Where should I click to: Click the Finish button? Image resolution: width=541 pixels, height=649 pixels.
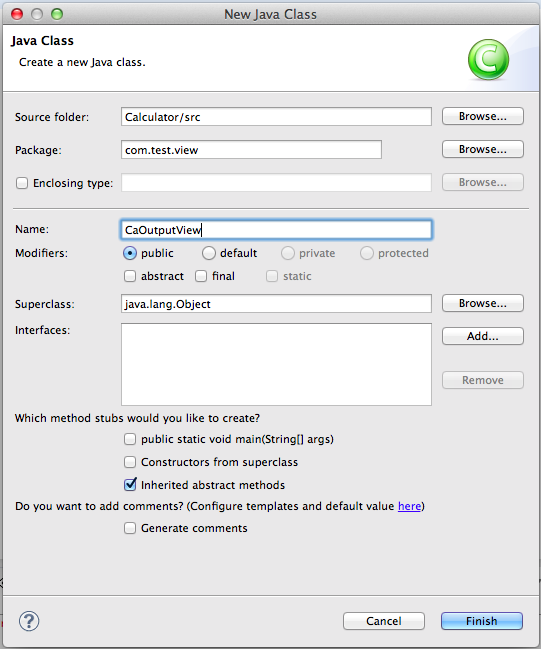click(482, 621)
